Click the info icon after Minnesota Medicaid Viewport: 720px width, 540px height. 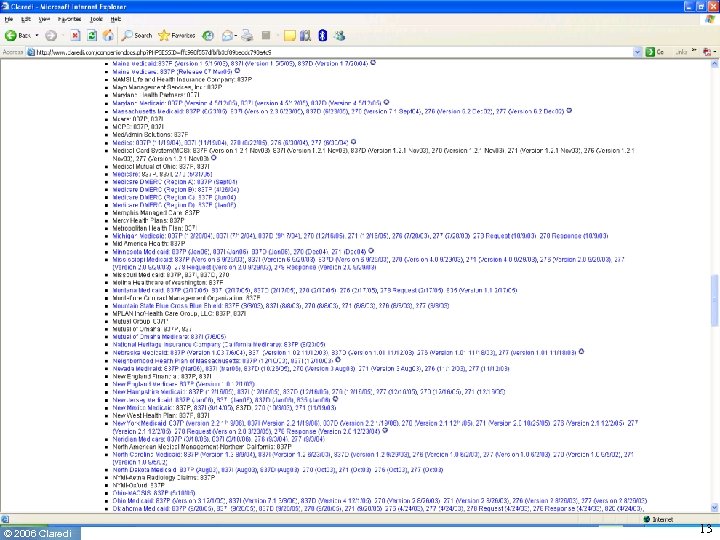(x=371, y=251)
